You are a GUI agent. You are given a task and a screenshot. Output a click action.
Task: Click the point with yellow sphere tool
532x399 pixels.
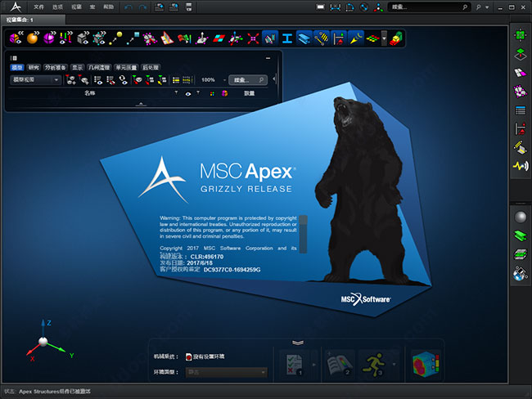click(x=115, y=38)
